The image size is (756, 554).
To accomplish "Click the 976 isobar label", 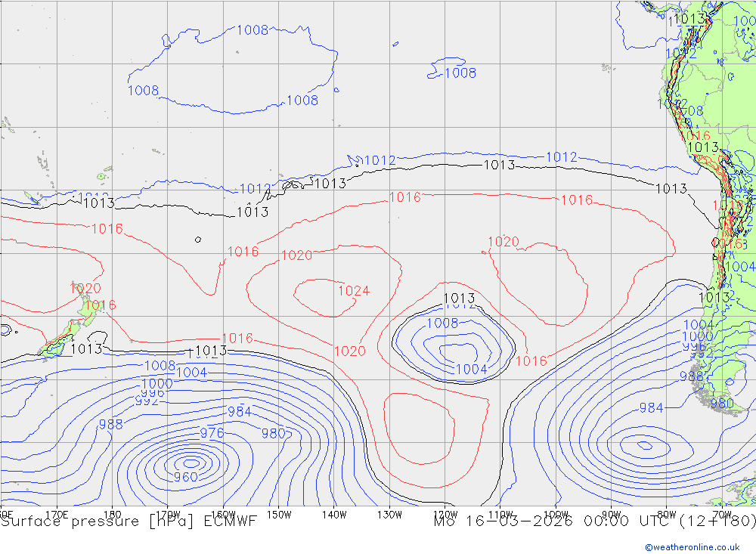I will pos(212,432).
